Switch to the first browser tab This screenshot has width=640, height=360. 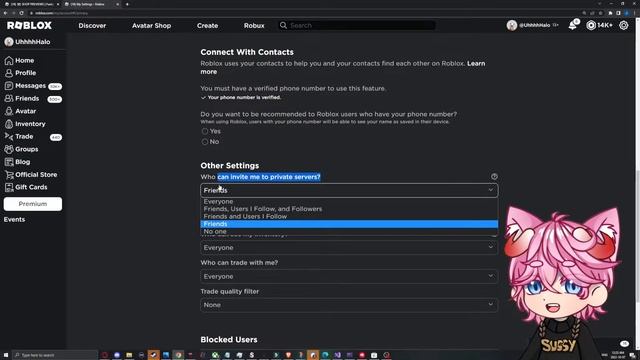click(31, 4)
